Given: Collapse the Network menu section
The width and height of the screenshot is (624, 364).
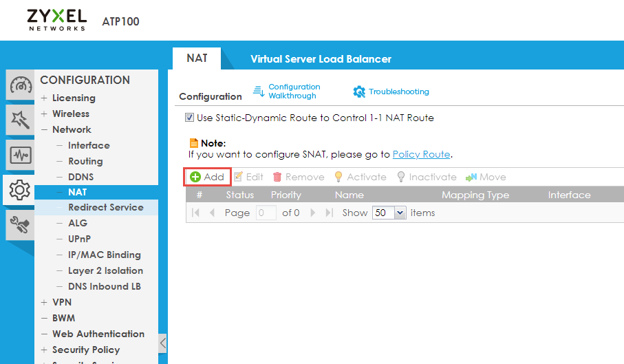Looking at the screenshot, I should coord(71,129).
